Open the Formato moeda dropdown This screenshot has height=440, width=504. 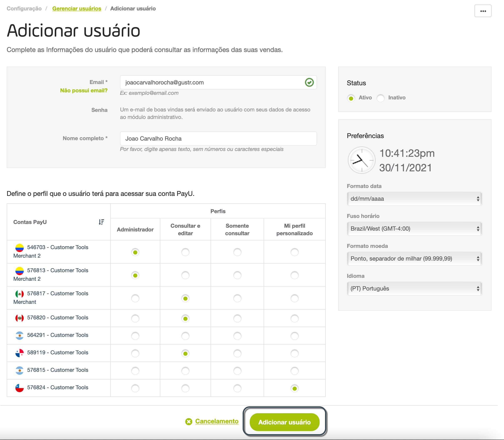pos(415,258)
